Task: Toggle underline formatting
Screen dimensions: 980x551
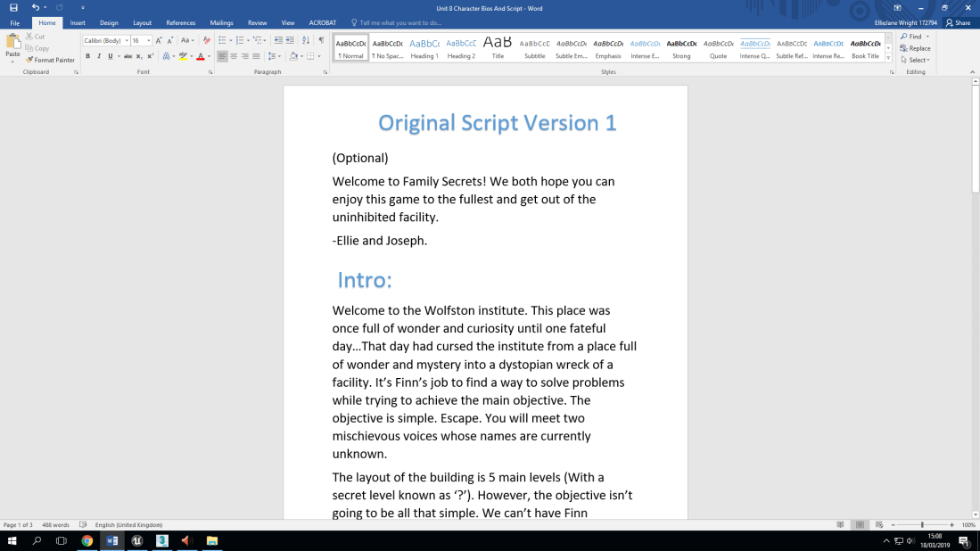Action: point(110,55)
